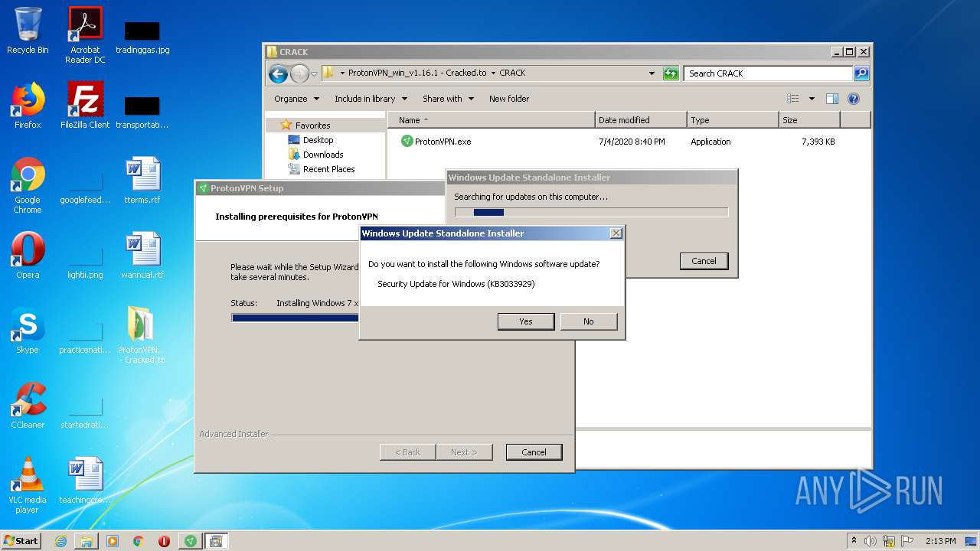Open FileZilla Client desktop shortcut
This screenshot has height=551, width=980.
pyautogui.click(x=85, y=106)
